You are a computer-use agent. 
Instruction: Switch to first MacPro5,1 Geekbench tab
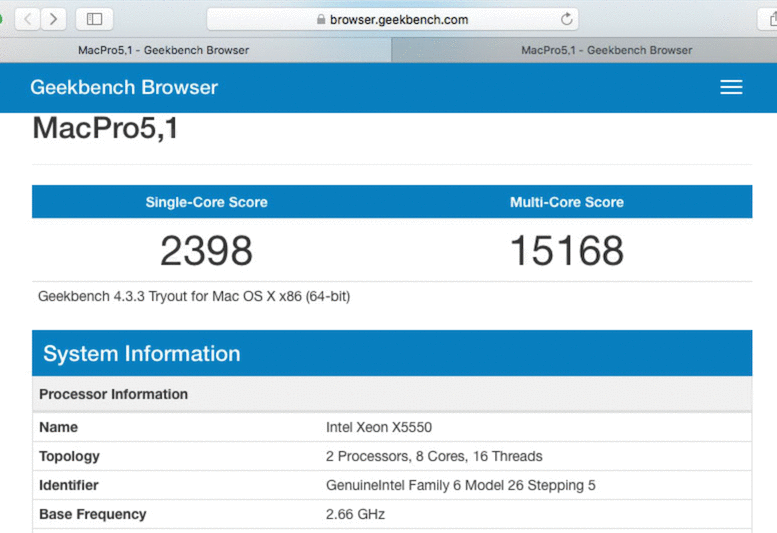195,50
